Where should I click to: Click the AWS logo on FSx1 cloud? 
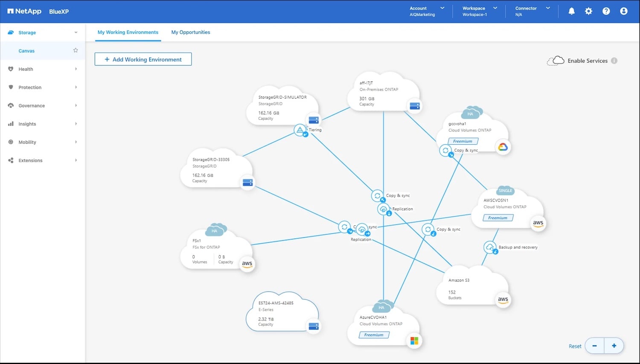click(247, 264)
